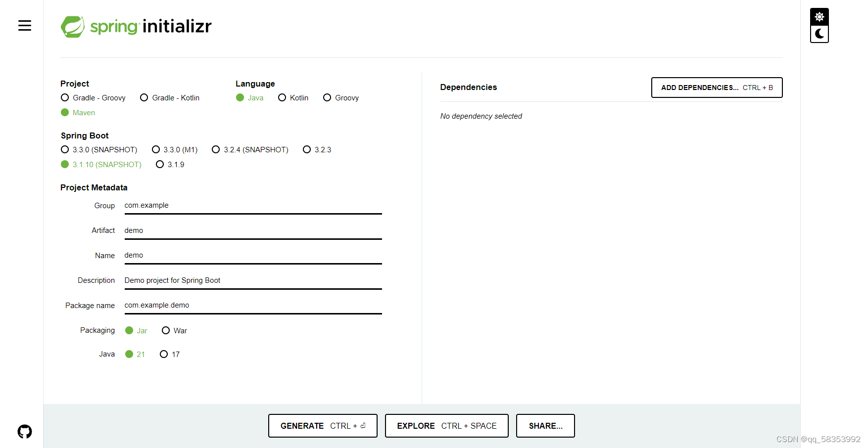The width and height of the screenshot is (868, 448).
Task: Click the Explore button
Action: (x=446, y=426)
